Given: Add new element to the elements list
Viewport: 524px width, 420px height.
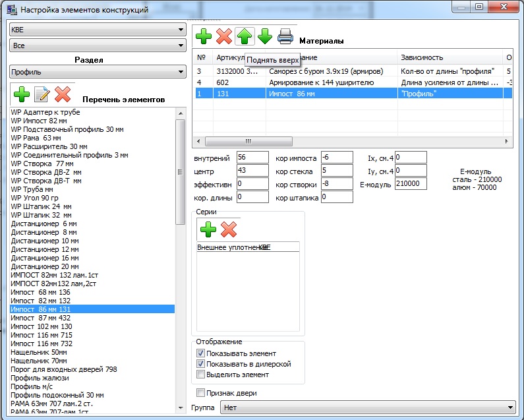Looking at the screenshot, I should (x=22, y=94).
